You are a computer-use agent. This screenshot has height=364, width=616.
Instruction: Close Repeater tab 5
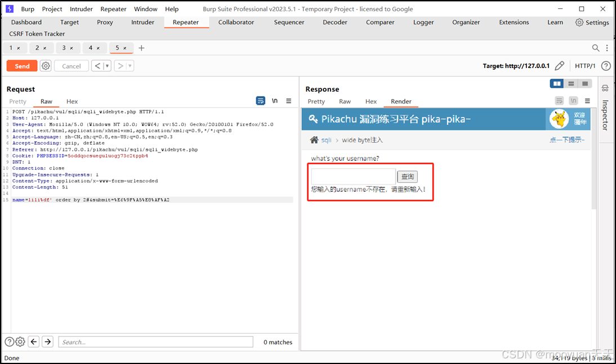coord(125,48)
